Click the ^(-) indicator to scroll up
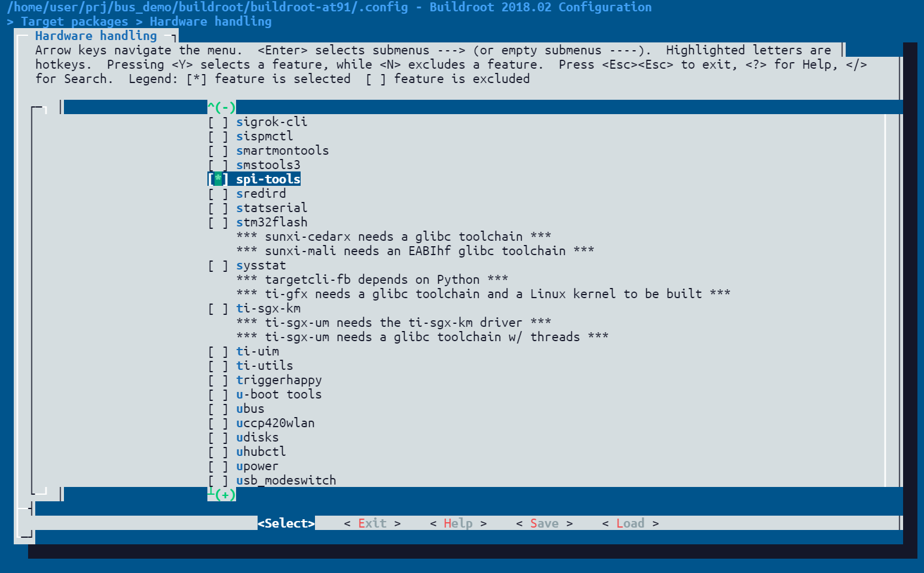Screen dimensions: 924x573 click(x=221, y=108)
